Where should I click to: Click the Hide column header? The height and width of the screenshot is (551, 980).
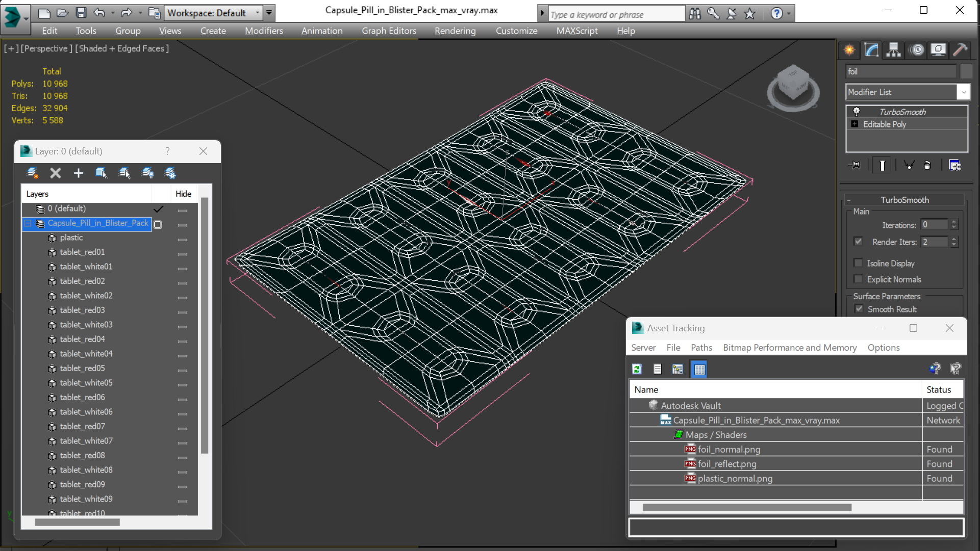pyautogui.click(x=183, y=194)
